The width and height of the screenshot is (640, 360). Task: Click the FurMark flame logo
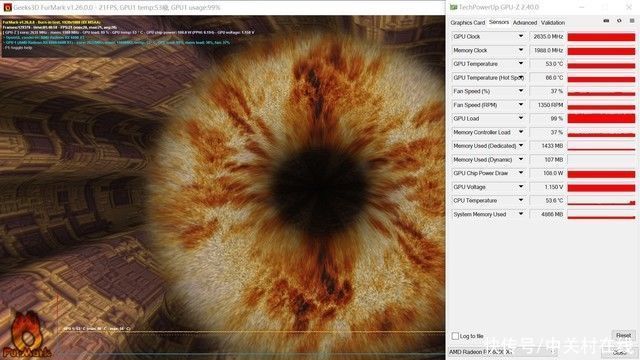tap(26, 335)
